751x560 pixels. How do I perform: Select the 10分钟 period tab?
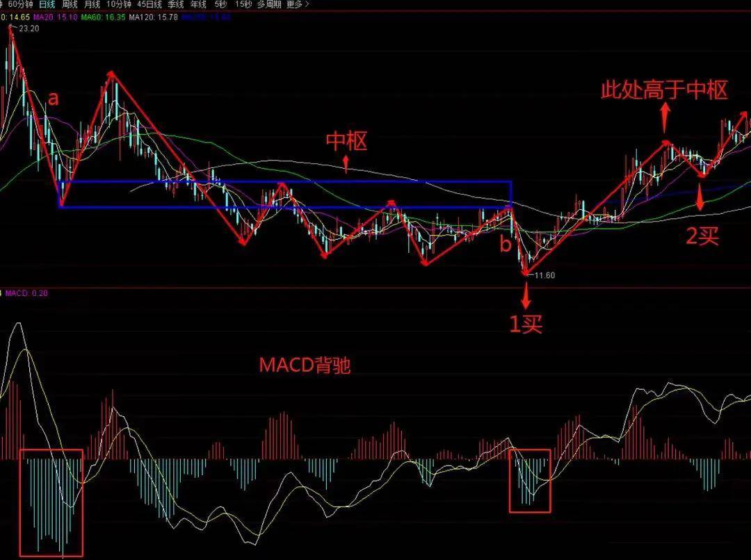[118, 4]
